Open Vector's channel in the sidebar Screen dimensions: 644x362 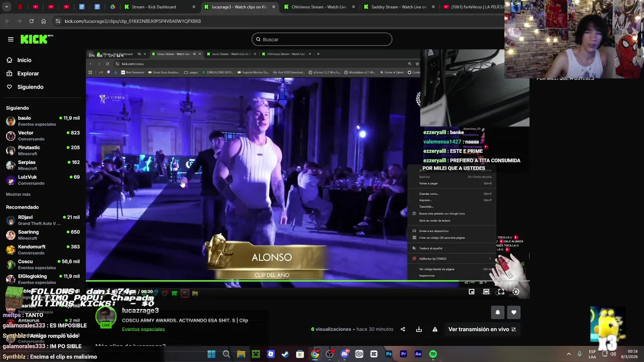click(x=43, y=136)
